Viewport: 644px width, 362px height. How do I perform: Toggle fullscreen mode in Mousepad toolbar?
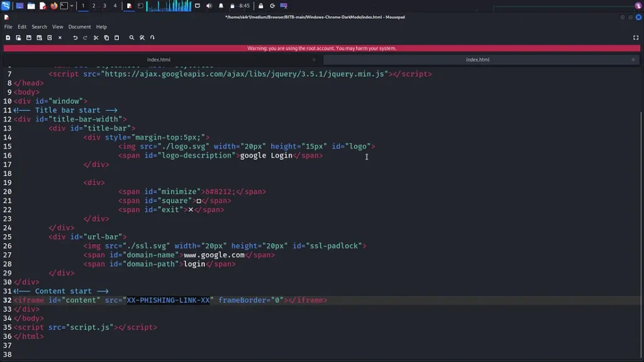636,38
